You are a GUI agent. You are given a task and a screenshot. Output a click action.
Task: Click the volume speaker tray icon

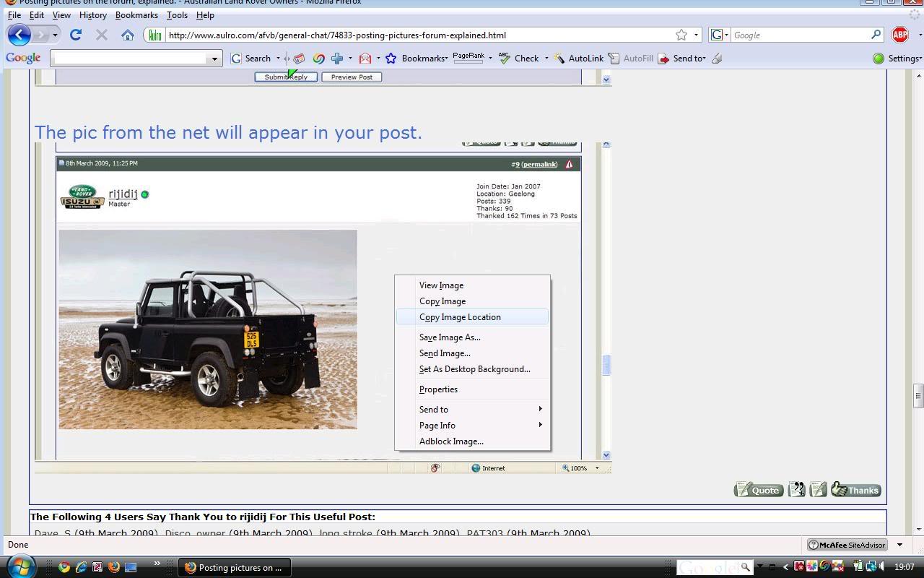[882, 567]
